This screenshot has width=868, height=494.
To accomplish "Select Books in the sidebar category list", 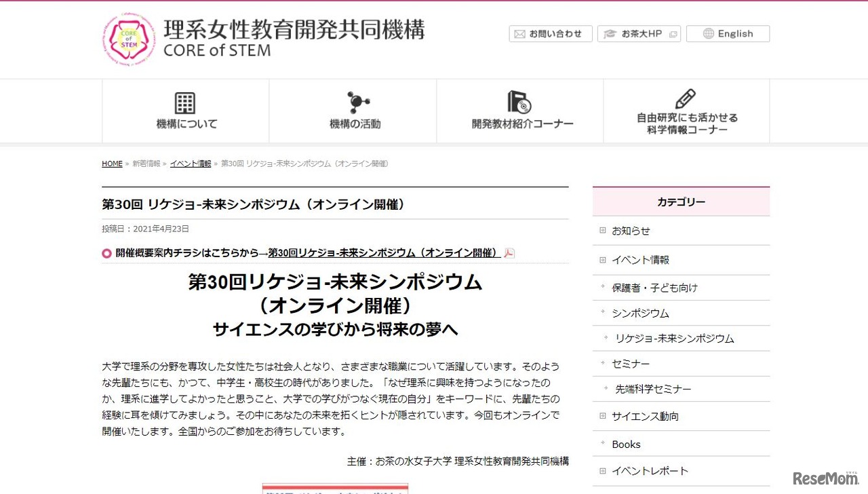I will 625,444.
